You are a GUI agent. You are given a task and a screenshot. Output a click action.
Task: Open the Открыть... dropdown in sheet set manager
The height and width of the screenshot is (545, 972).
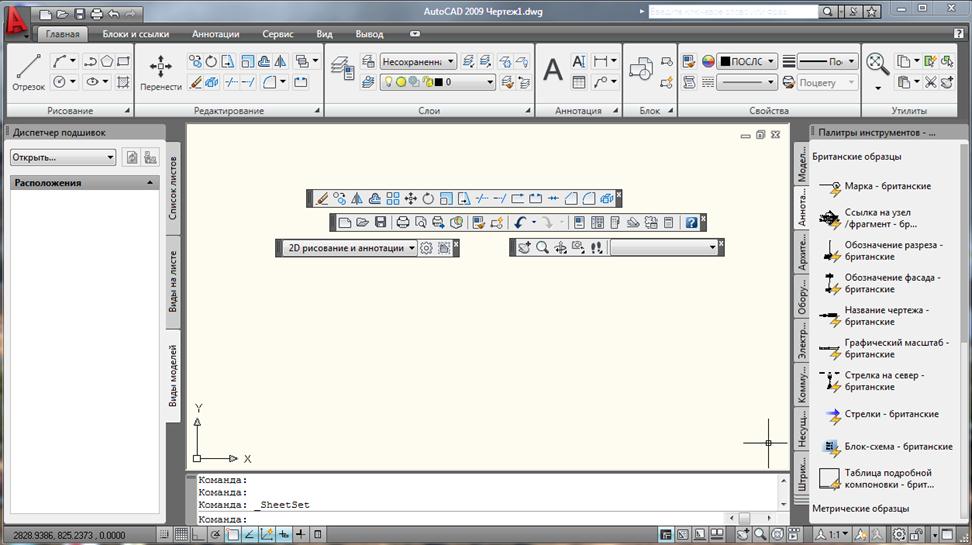[x=63, y=157]
